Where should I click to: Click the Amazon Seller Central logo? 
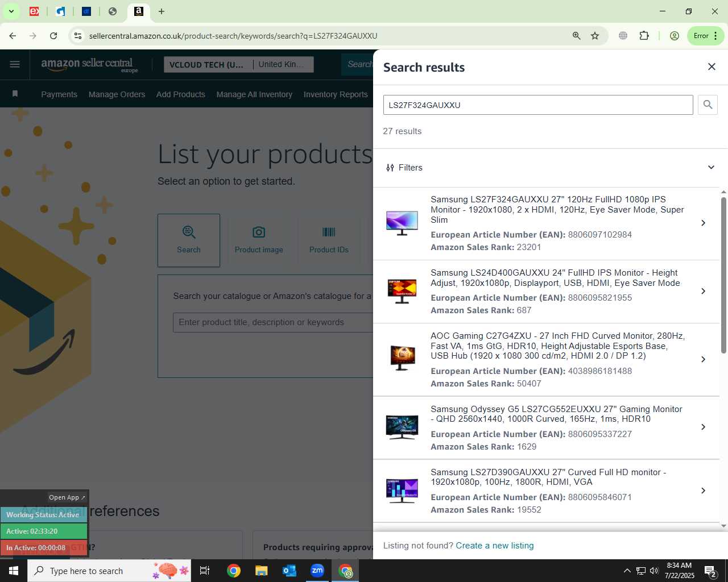[90, 65]
